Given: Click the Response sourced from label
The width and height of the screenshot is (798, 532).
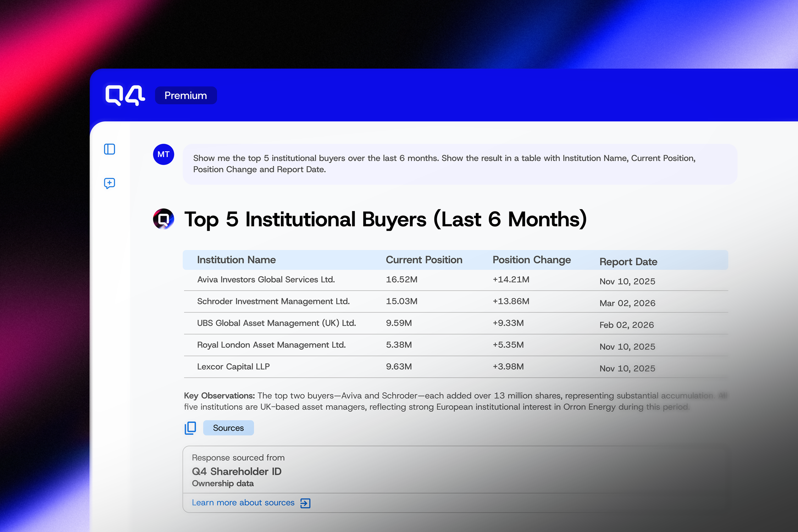Looking at the screenshot, I should 238,458.
